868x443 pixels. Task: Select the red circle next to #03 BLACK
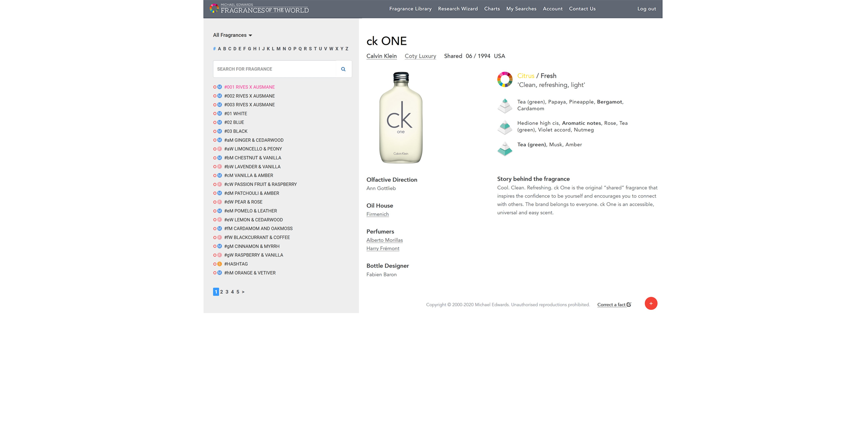214,131
